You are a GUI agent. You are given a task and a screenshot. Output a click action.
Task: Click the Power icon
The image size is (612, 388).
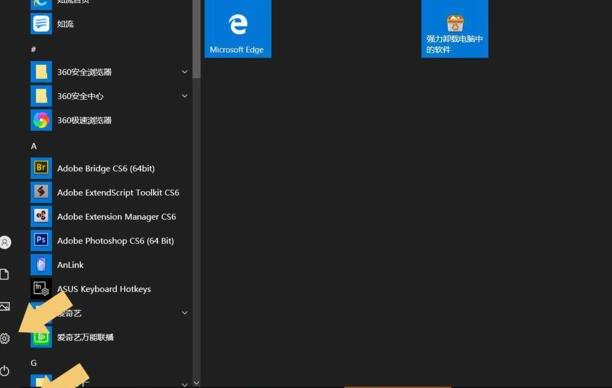pos(5,370)
